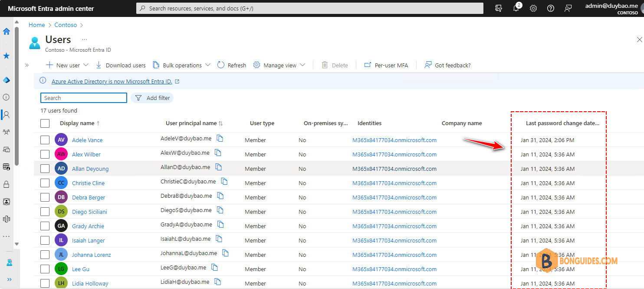Check the box for Diego Siciliani
Viewport: 644px width, 289px height.
click(x=45, y=212)
